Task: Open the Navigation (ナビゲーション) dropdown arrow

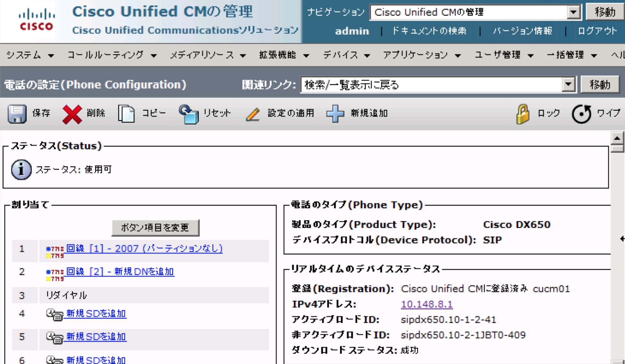Action: [x=573, y=13]
